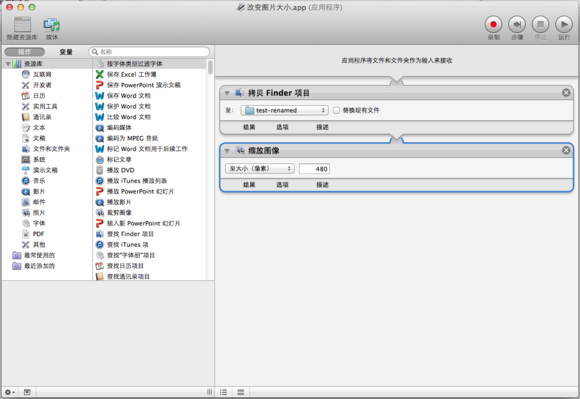Select the 其他 category in the library

pos(39,245)
